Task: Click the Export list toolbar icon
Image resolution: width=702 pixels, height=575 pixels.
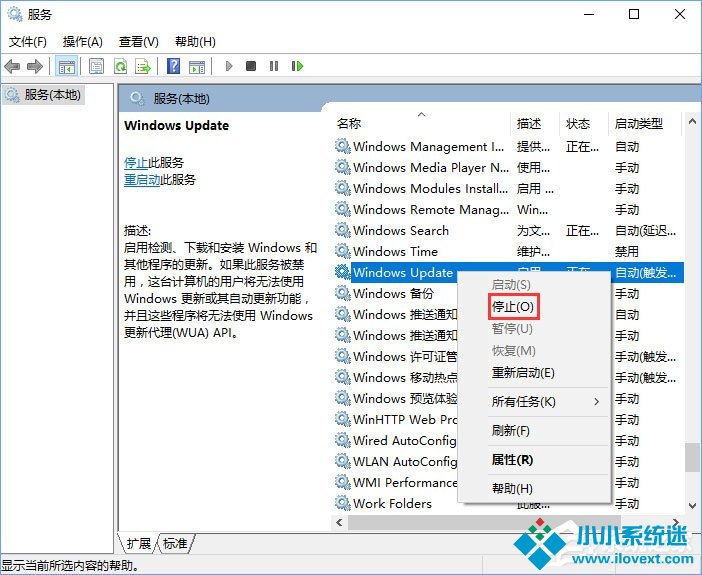Action: point(143,67)
